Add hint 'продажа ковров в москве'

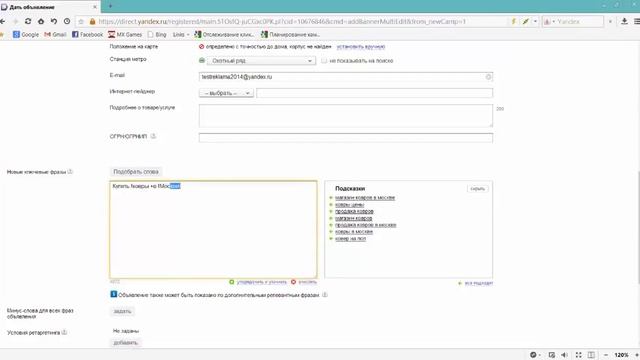tap(366, 225)
